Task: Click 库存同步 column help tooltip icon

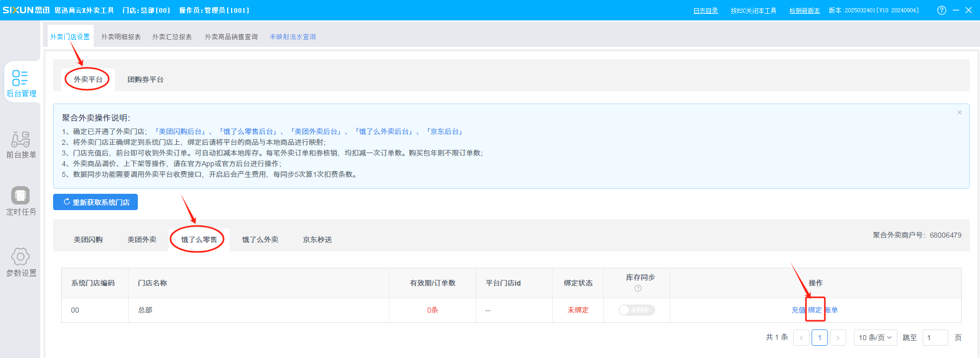Action: click(638, 289)
